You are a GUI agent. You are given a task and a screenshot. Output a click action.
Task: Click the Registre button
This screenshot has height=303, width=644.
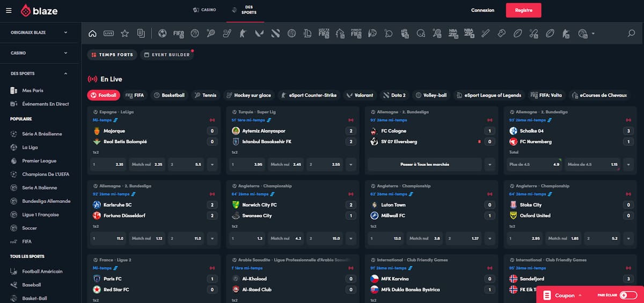click(523, 10)
